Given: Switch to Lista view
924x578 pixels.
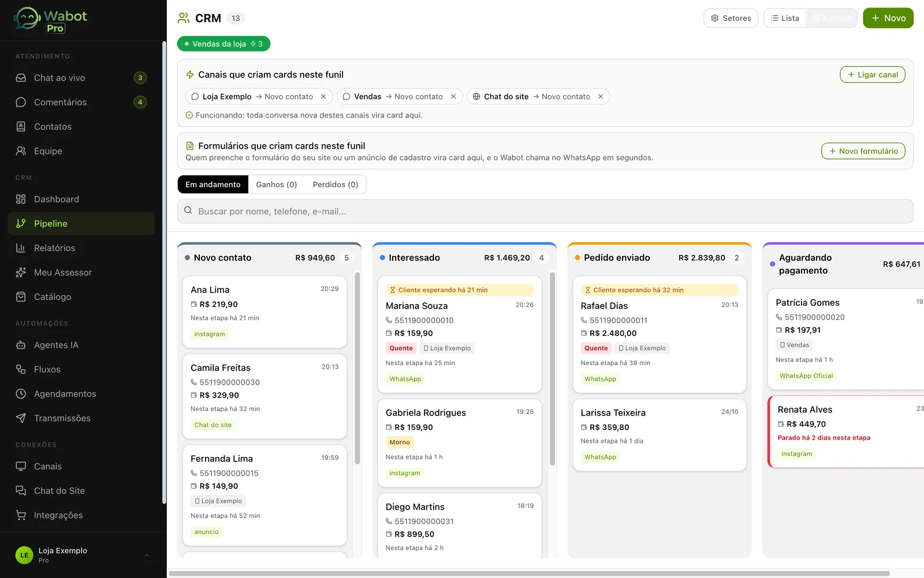Looking at the screenshot, I should 785,18.
